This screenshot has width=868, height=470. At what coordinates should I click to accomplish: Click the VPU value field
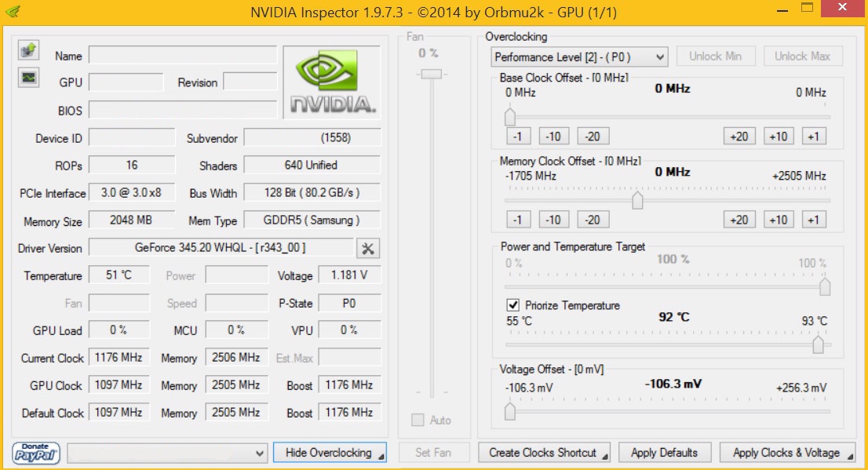click(349, 330)
